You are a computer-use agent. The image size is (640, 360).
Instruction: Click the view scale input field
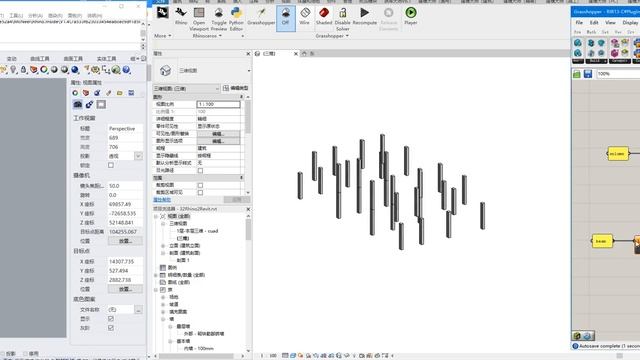[218, 104]
